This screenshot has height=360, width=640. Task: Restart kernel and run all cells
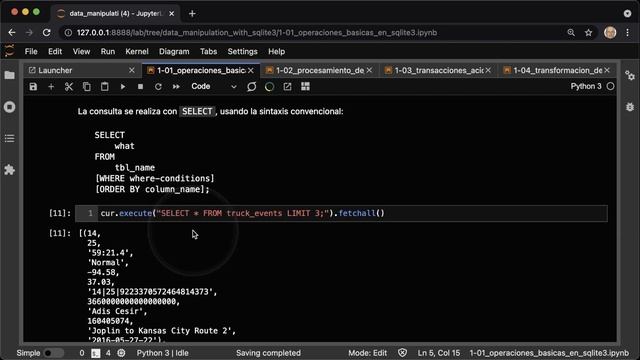coord(176,87)
